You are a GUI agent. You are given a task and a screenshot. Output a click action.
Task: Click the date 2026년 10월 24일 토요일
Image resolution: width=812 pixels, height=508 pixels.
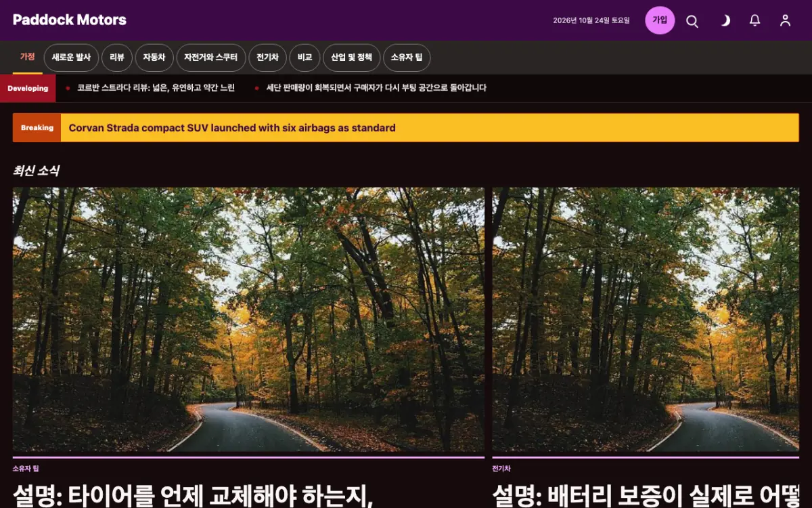click(x=591, y=20)
